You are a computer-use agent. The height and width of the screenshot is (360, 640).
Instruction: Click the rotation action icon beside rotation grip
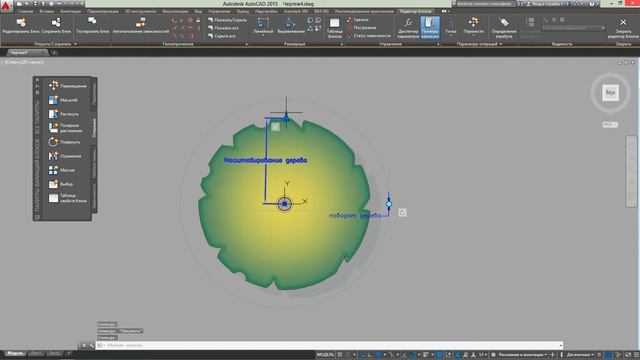402,212
